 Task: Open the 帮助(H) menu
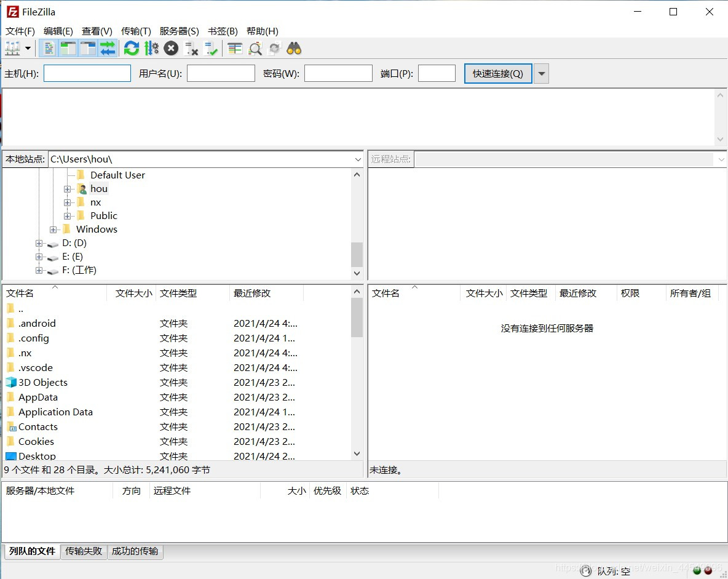click(x=263, y=31)
